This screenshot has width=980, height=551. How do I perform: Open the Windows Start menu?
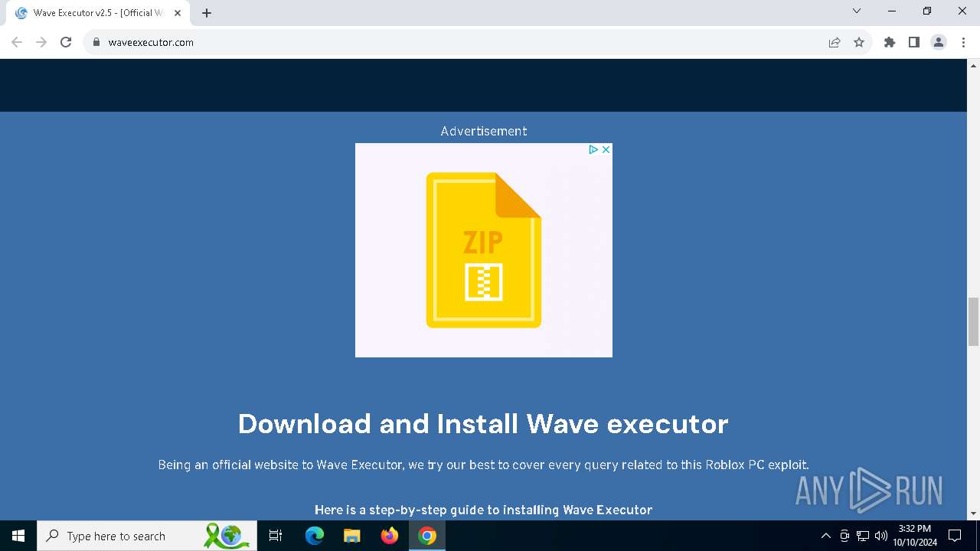pos(18,536)
